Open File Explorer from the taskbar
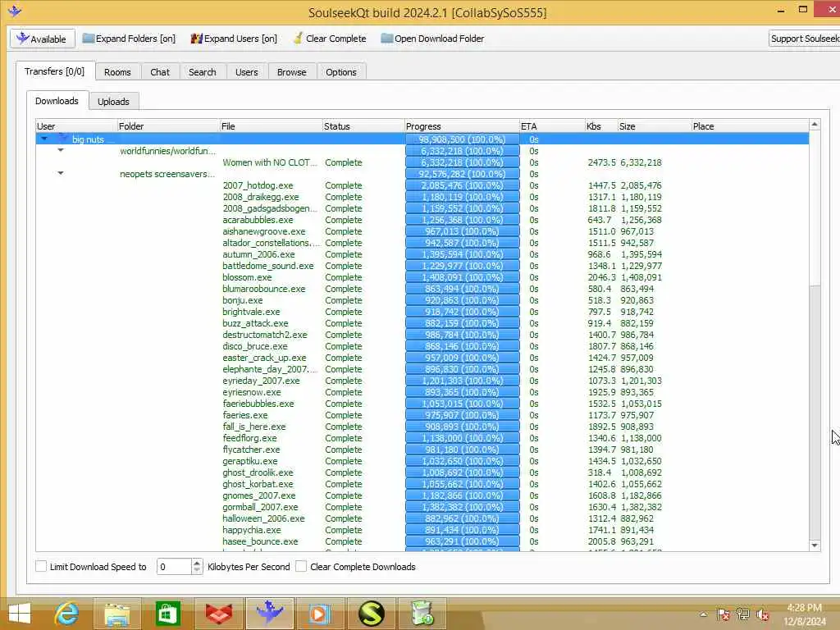 117,614
